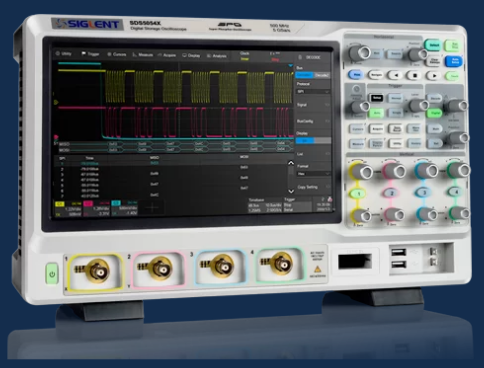This screenshot has width=484, height=368.
Task: Hit the front-panel Search button
Action: (x=395, y=54)
